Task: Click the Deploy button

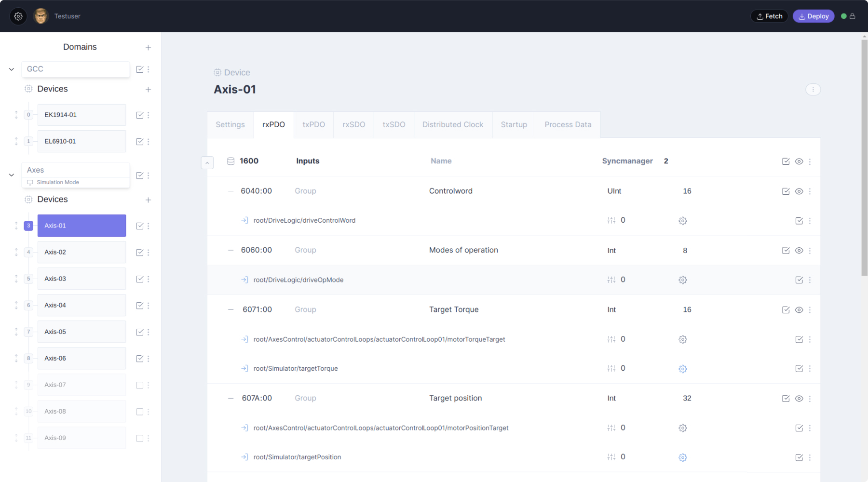Action: click(813, 16)
